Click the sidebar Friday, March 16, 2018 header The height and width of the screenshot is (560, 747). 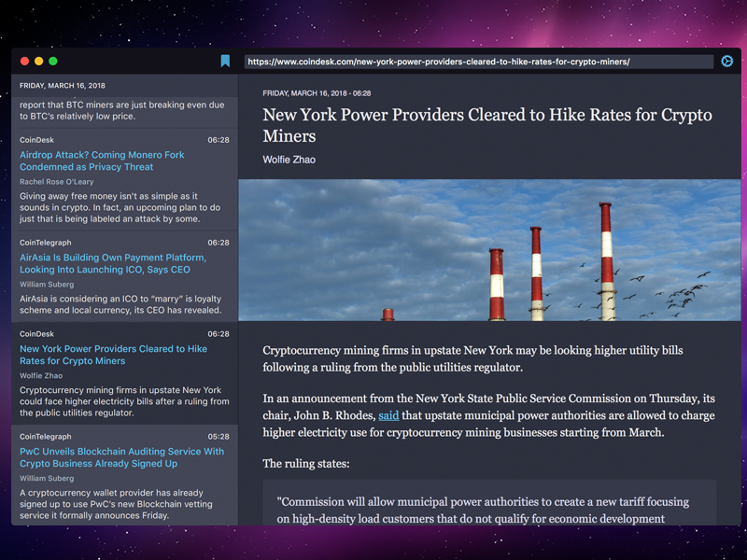pos(63,85)
